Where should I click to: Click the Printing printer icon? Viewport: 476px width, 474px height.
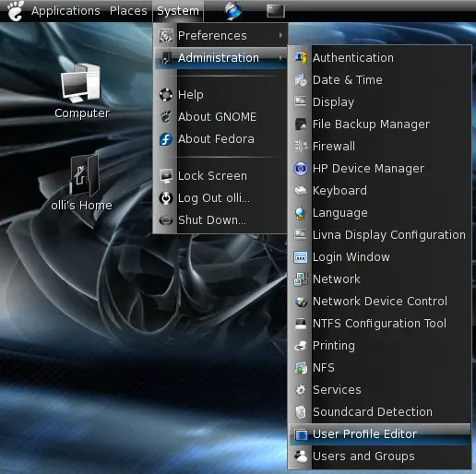click(x=301, y=346)
